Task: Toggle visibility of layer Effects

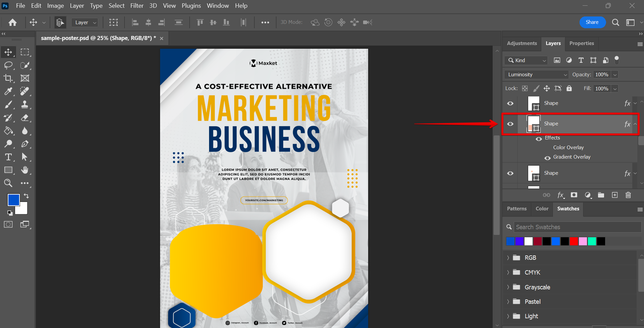Action: tap(539, 138)
